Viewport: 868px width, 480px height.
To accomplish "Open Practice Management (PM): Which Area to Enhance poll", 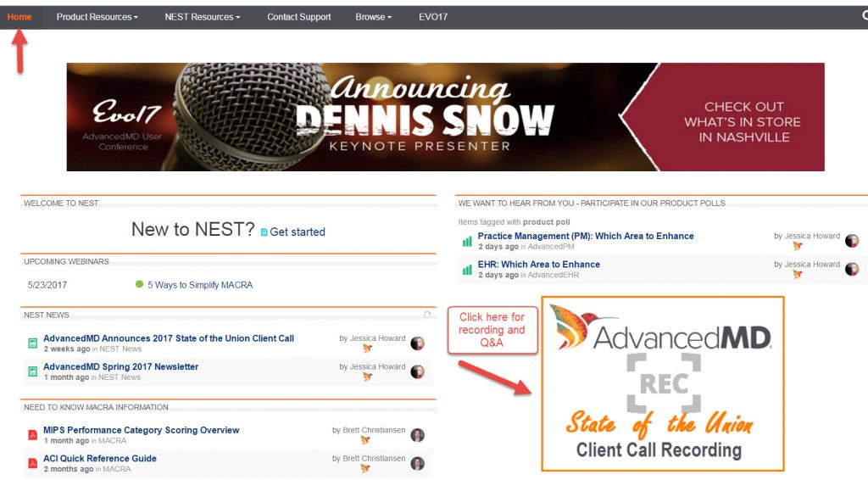I will (x=586, y=236).
